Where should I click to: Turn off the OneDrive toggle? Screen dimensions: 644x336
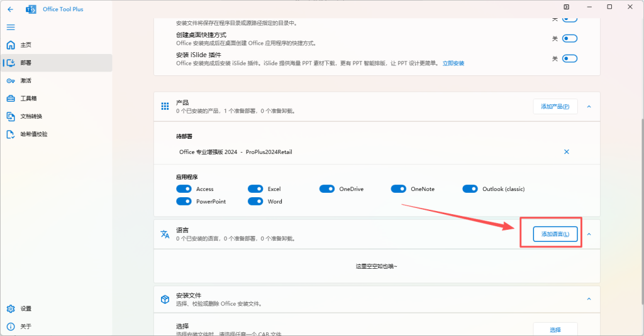pos(327,189)
